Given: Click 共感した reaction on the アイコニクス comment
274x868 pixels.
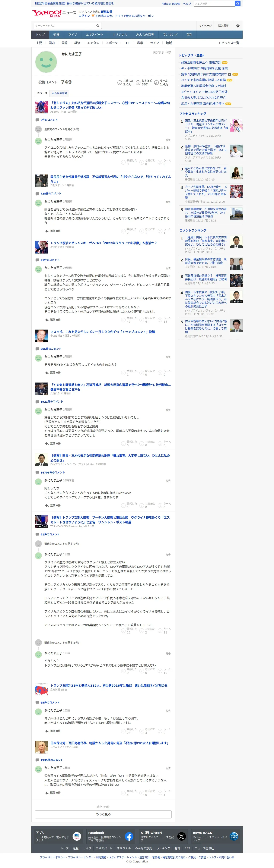Looking at the screenshot, I should pos(129,162).
